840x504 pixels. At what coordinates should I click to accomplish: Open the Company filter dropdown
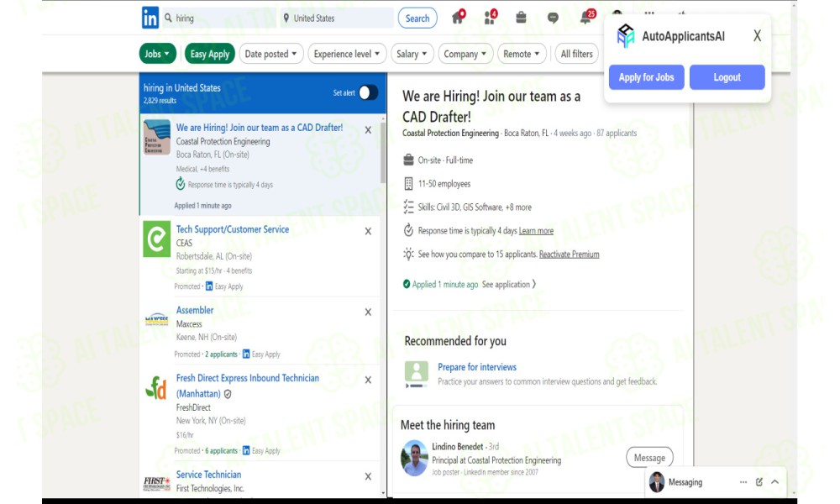[465, 54]
